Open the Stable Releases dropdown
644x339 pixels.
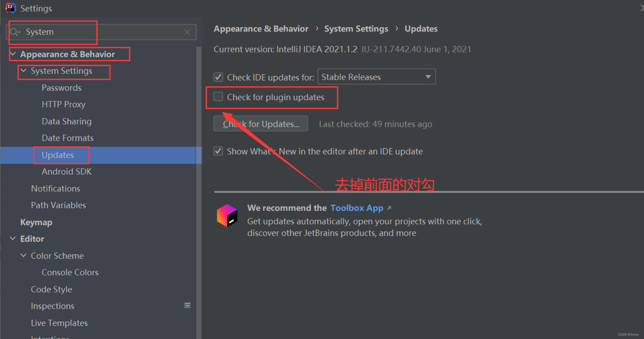pyautogui.click(x=376, y=77)
